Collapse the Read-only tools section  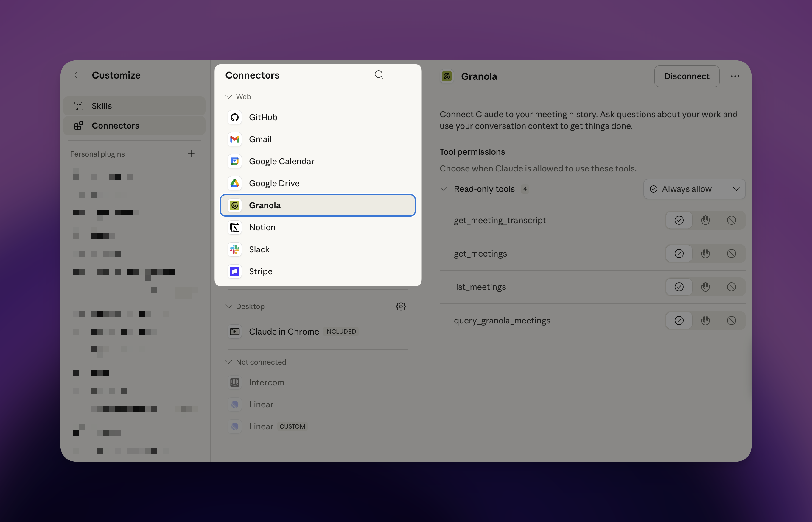click(444, 189)
